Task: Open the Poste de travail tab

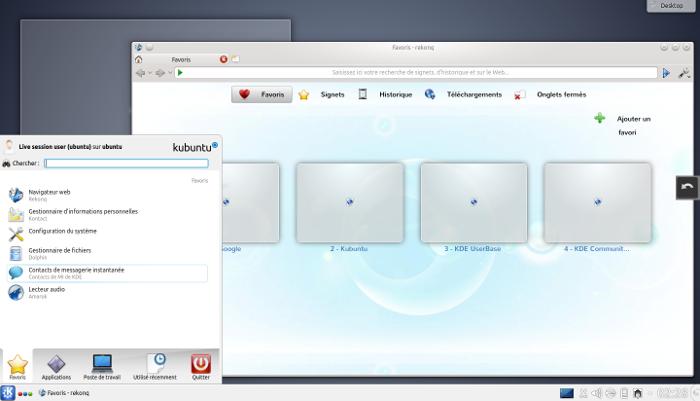Action: (102, 367)
